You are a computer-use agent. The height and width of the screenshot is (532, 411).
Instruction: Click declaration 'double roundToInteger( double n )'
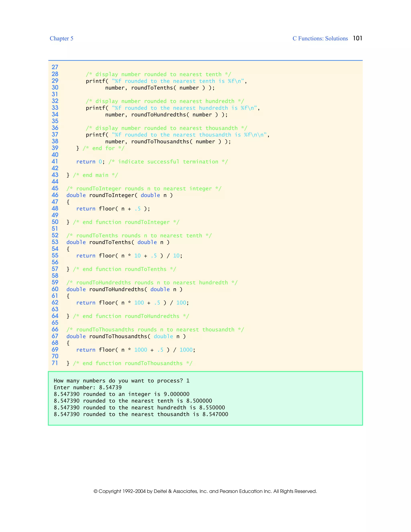click(120, 195)
